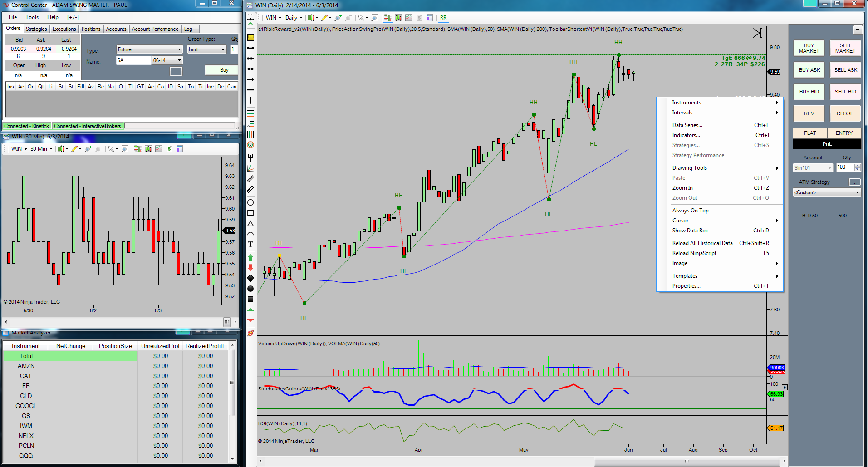Click Zoom In magnifier on Daily chart toolbar
The height and width of the screenshot is (467, 868).
[x=338, y=18]
